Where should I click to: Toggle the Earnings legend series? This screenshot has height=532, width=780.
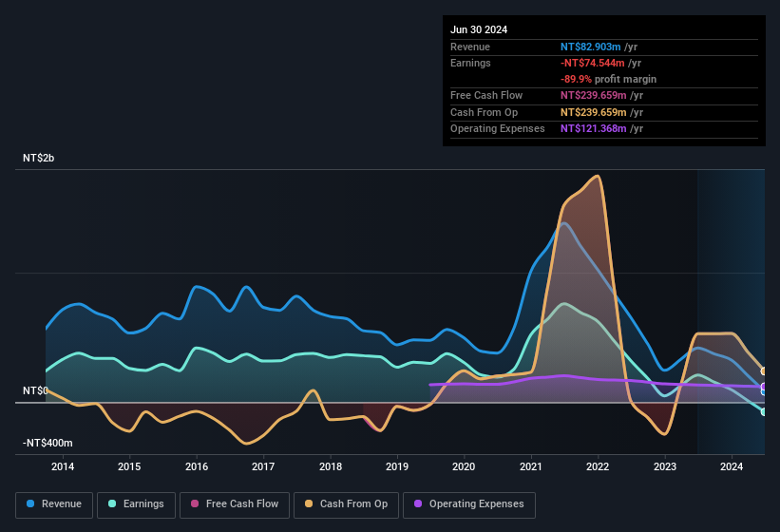point(136,504)
